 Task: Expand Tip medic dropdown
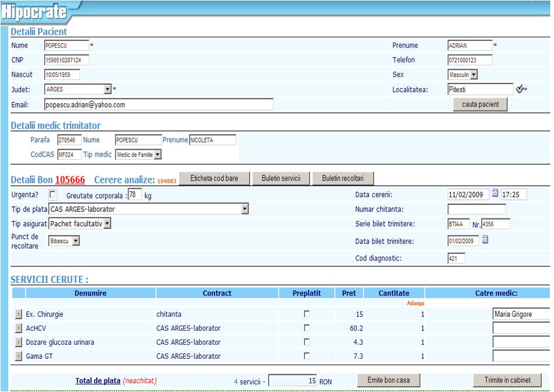pyautogui.click(x=138, y=154)
